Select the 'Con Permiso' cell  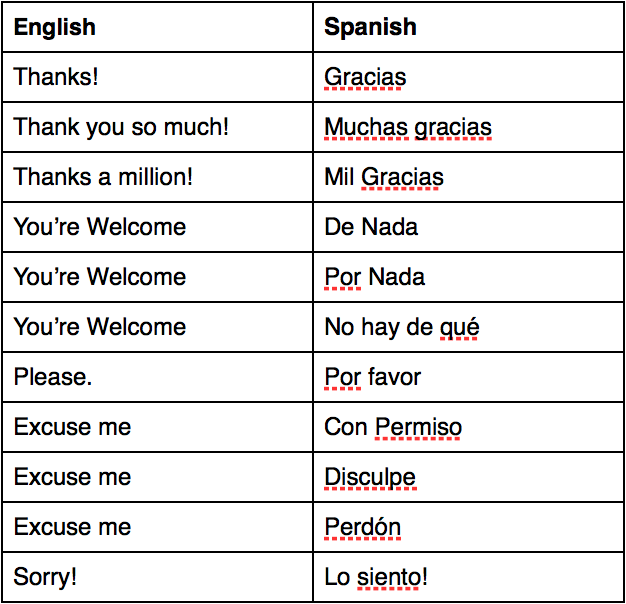click(393, 427)
